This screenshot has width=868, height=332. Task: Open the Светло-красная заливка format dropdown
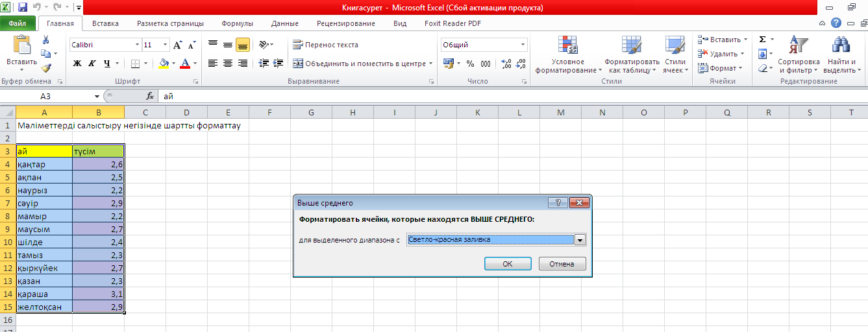tap(580, 239)
